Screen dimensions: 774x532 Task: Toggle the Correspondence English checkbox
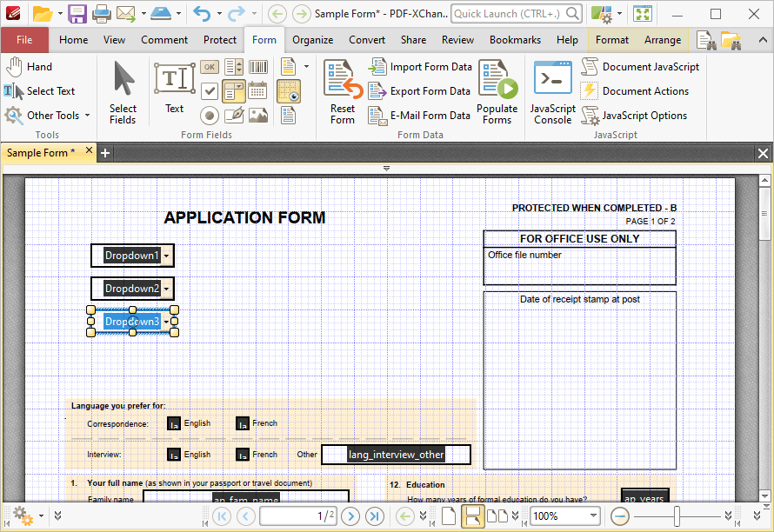pos(174,423)
